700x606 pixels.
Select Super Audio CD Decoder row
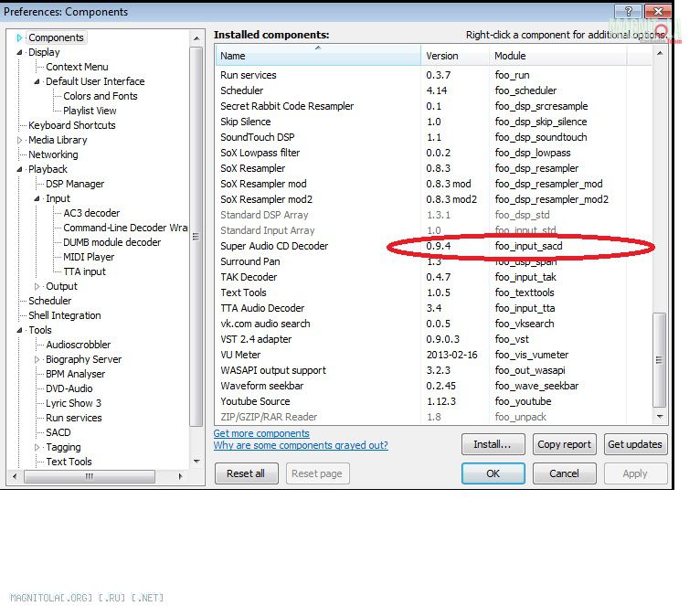433,246
